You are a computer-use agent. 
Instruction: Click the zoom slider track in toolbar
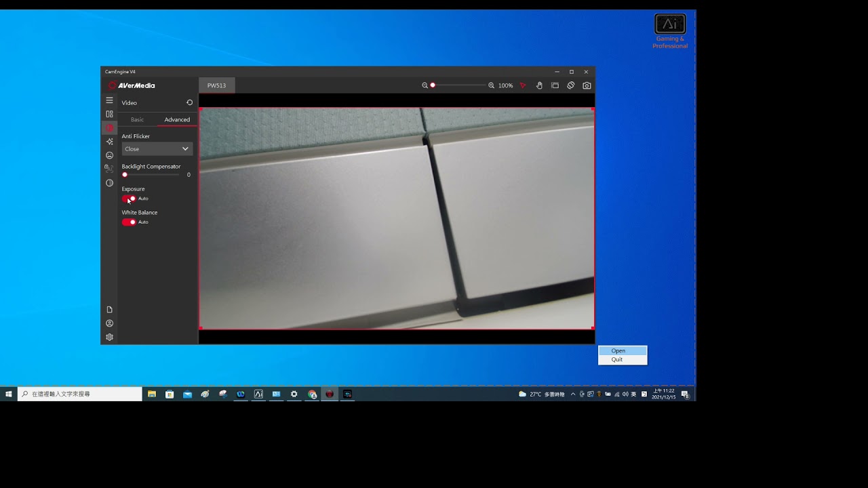(x=458, y=85)
